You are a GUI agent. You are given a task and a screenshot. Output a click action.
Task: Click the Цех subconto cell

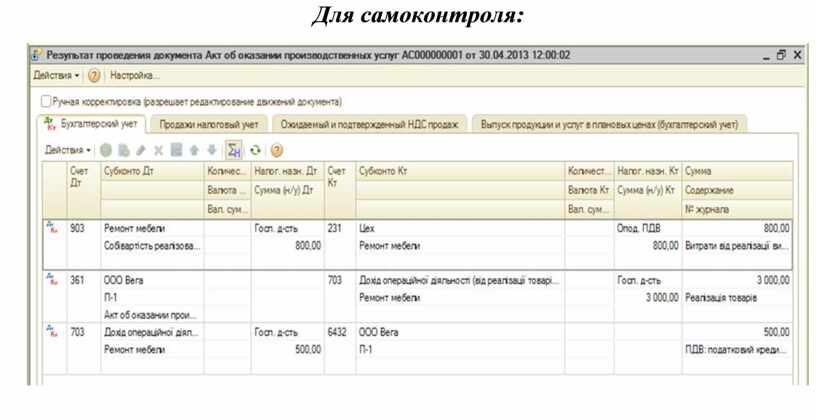(x=460, y=228)
